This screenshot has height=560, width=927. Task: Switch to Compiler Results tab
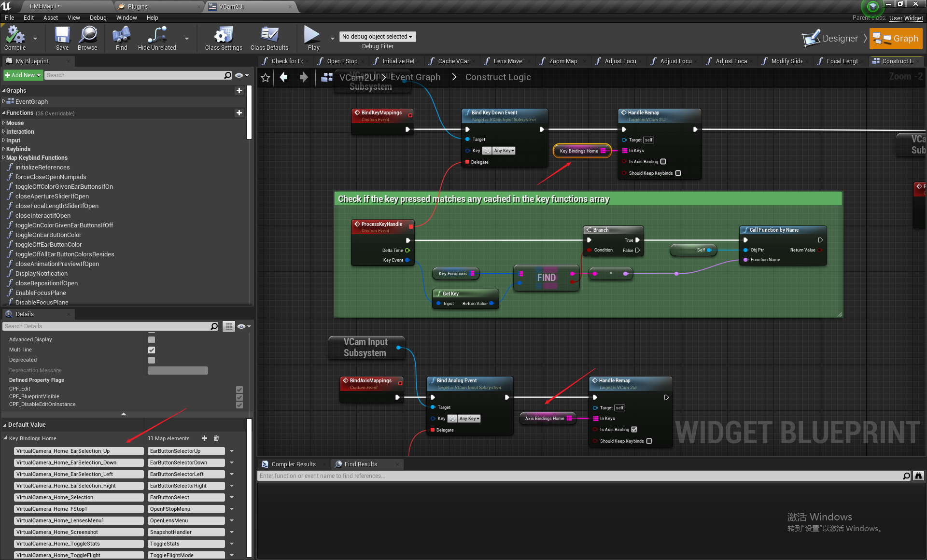coord(294,464)
